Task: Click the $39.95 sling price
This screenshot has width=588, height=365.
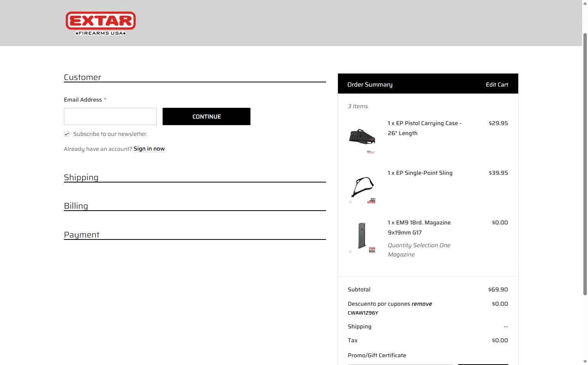Action: click(498, 173)
